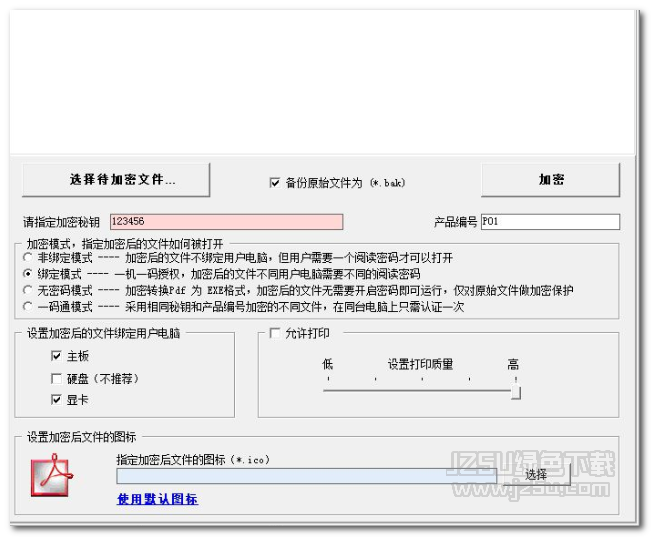Focus the icon file path (*.ico) field

point(306,476)
